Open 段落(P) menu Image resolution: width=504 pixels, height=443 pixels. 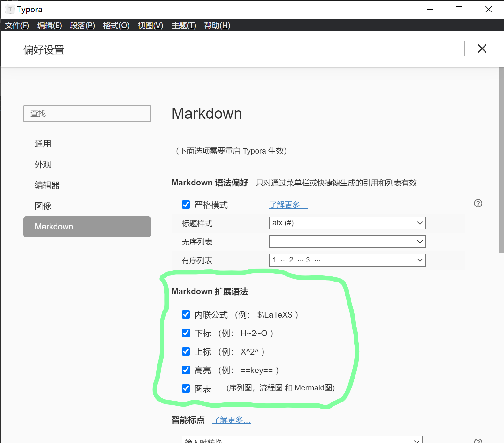[82, 26]
